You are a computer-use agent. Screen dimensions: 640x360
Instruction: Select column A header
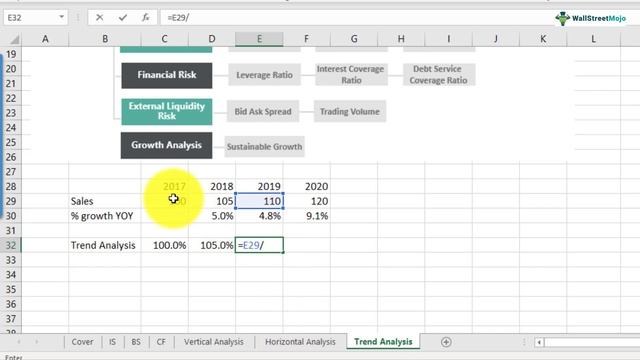click(45, 39)
